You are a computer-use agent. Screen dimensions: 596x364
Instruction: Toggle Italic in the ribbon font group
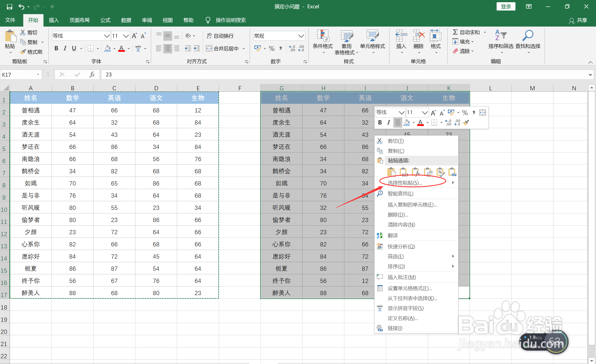click(x=65, y=48)
